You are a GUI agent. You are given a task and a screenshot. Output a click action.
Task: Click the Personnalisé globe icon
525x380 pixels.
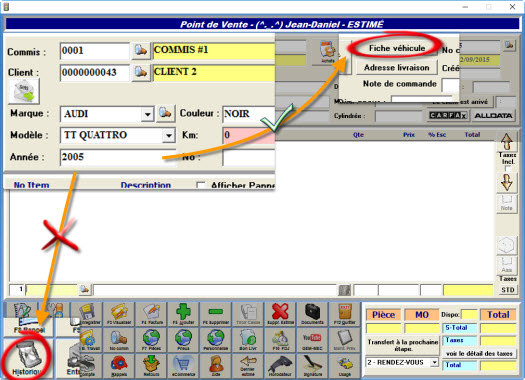pos(216,340)
